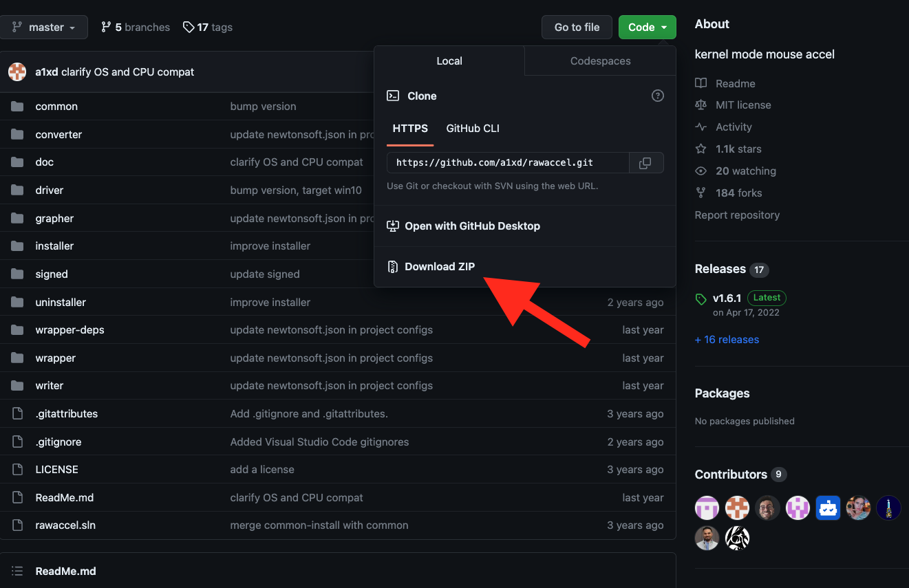Open the uninstaller folder
The height and width of the screenshot is (588, 909).
(x=61, y=303)
